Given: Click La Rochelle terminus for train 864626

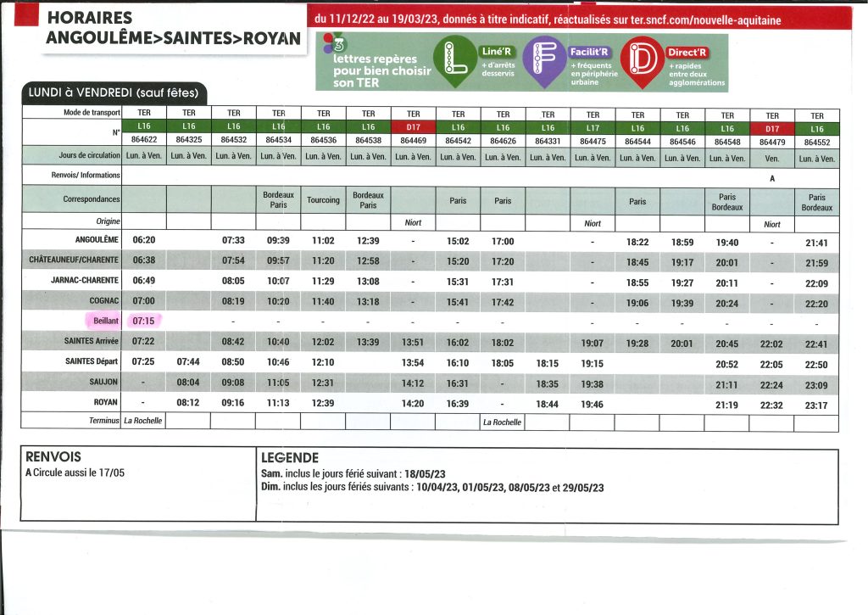Looking at the screenshot, I should (x=502, y=422).
